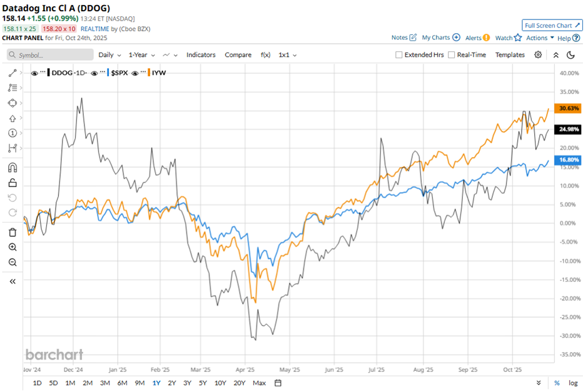Screen dimensions: 588x392
Task: Open the numbered label tool
Action: pyautogui.click(x=13, y=133)
